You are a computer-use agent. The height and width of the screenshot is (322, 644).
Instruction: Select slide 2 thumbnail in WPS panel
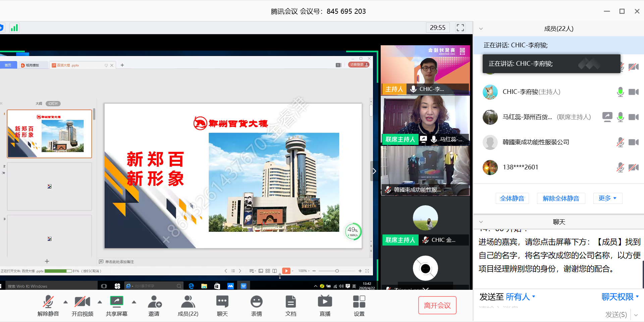click(x=50, y=186)
